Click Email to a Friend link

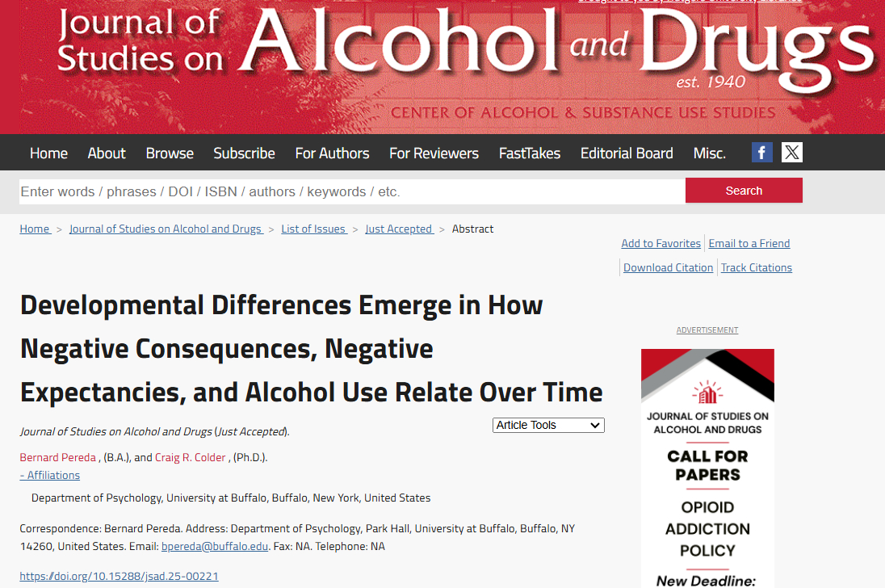[x=749, y=243]
